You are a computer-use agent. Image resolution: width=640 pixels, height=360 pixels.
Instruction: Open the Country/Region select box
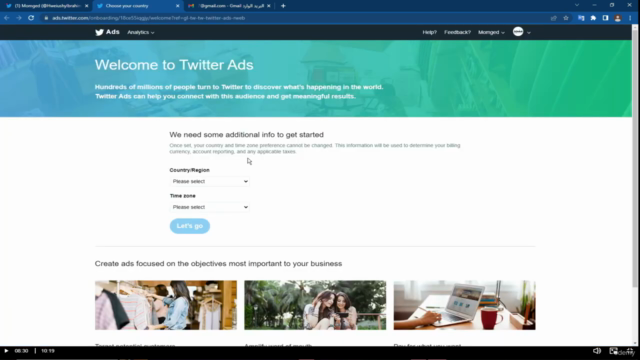209,181
